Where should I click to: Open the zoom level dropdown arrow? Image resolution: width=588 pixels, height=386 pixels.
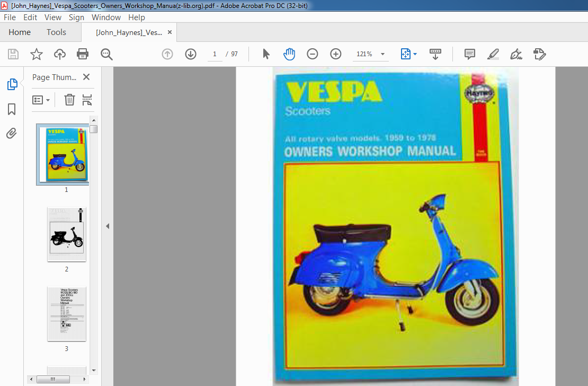coord(383,54)
